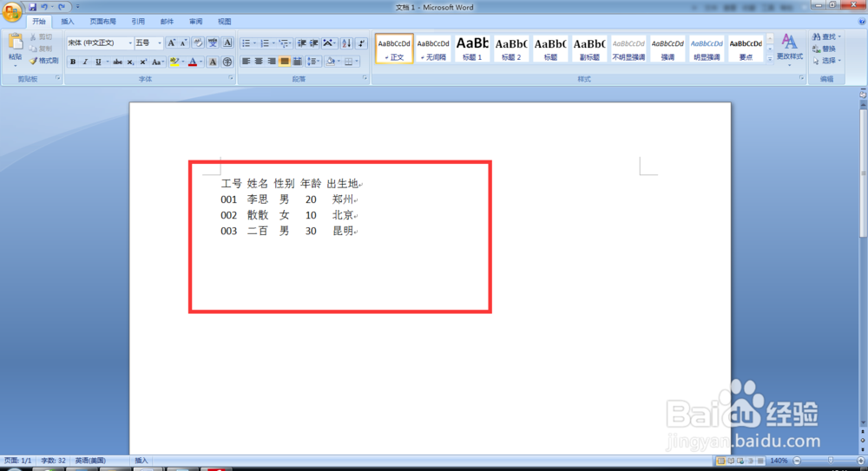Apply yellow text highlight color
The width and height of the screenshot is (868, 471).
coord(174,62)
